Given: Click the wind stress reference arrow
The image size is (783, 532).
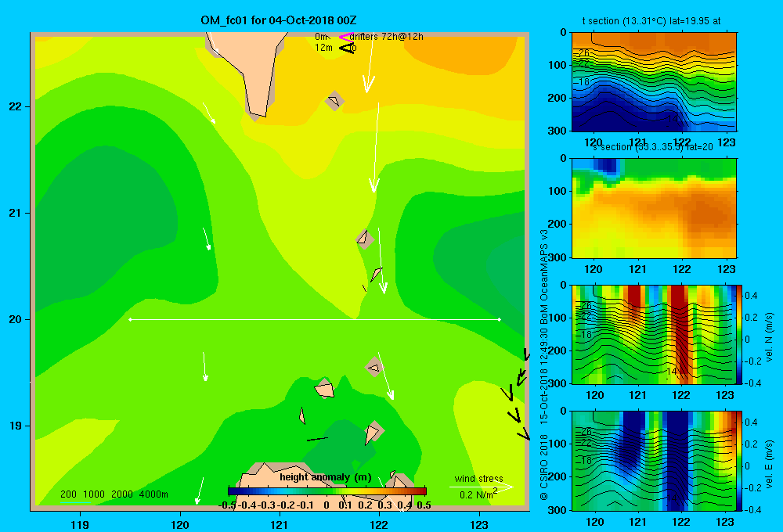Looking at the screenshot, I should pyautogui.click(x=481, y=487).
